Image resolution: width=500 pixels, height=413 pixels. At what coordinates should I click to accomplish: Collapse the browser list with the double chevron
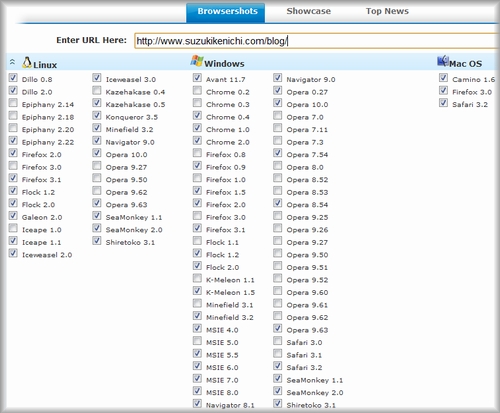pos(12,62)
